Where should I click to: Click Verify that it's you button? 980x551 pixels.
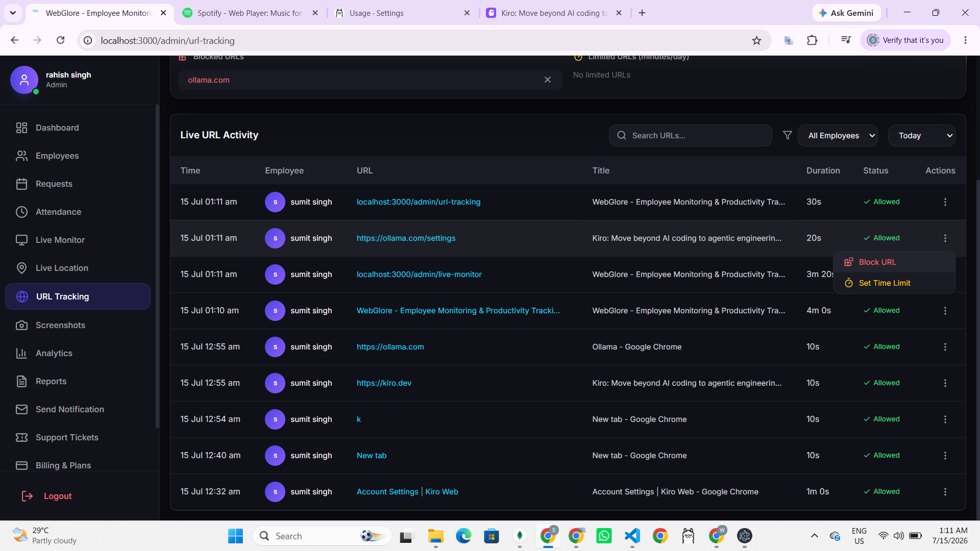coord(905,40)
